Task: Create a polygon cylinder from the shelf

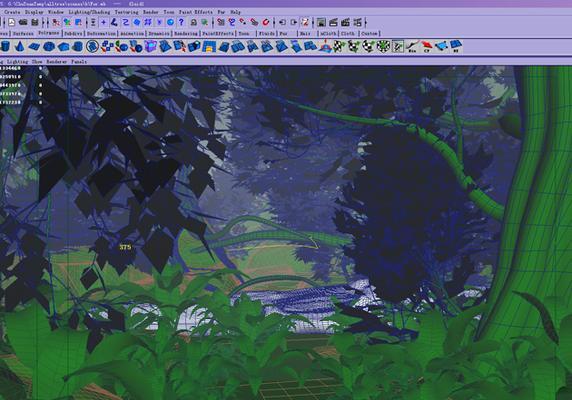Action: coord(5,47)
